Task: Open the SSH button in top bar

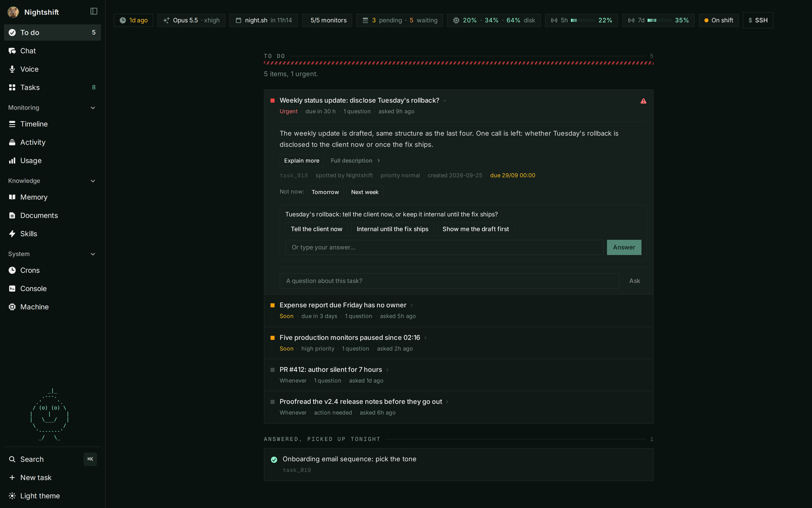Action: (758, 21)
